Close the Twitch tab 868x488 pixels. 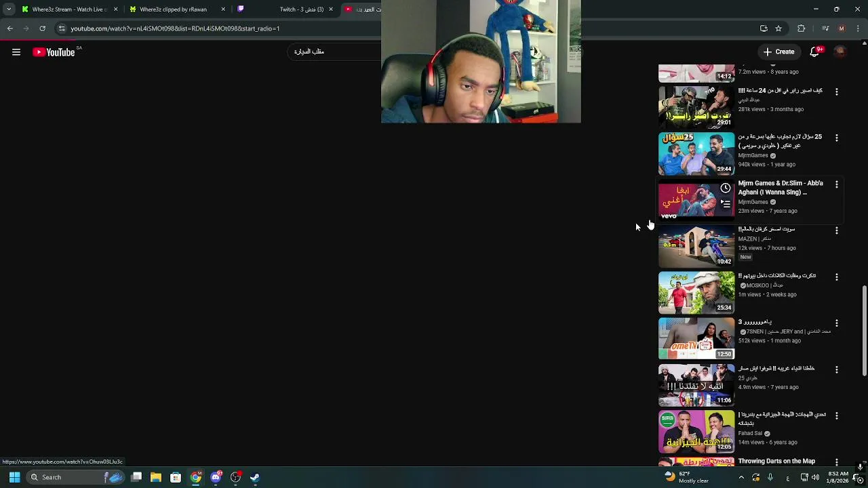(331, 9)
